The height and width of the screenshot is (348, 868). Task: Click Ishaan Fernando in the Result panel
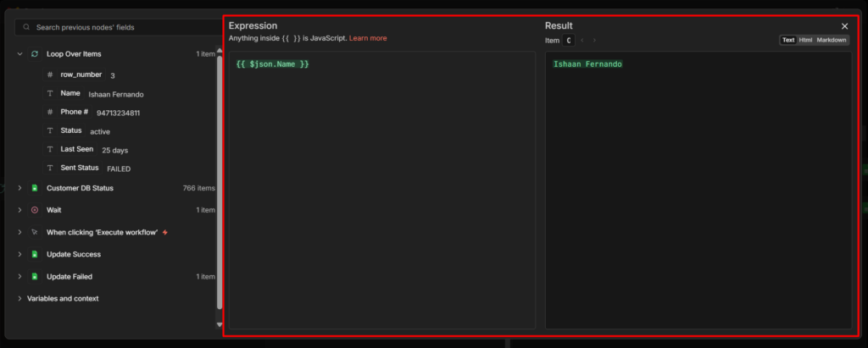pos(588,64)
